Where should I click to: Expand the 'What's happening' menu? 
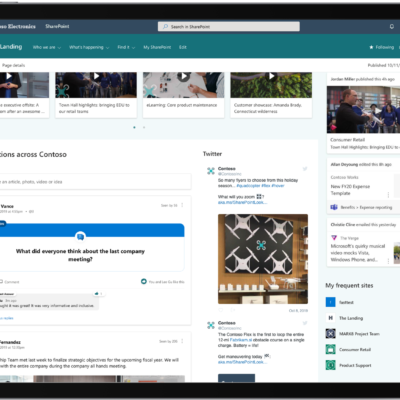pyautogui.click(x=89, y=47)
